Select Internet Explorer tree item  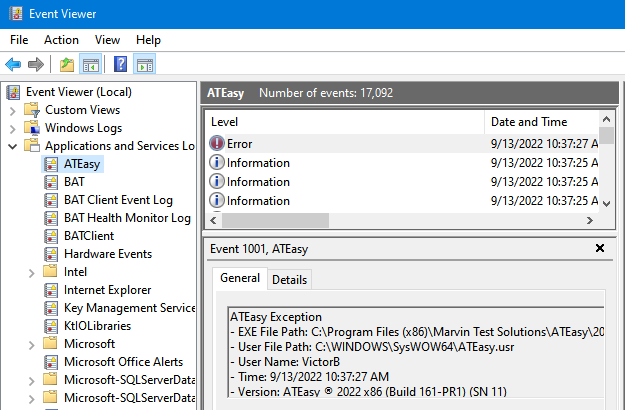point(107,290)
